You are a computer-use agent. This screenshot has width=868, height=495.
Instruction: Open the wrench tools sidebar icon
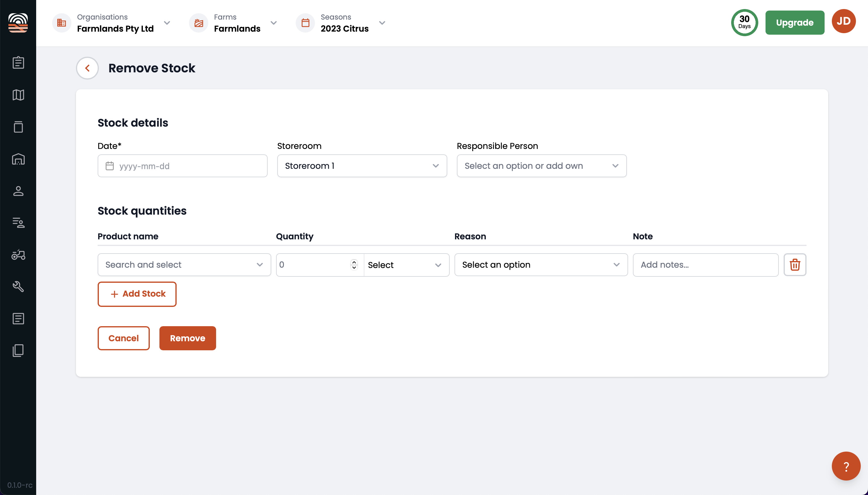coord(18,287)
